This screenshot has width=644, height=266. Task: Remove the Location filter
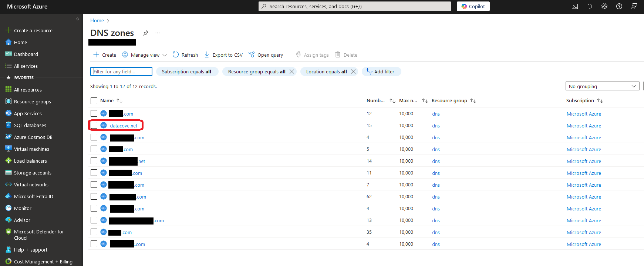click(x=353, y=72)
